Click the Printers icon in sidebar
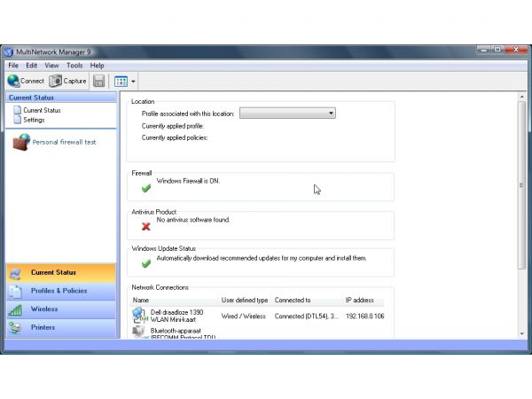The width and height of the screenshot is (532, 399). coord(15,328)
